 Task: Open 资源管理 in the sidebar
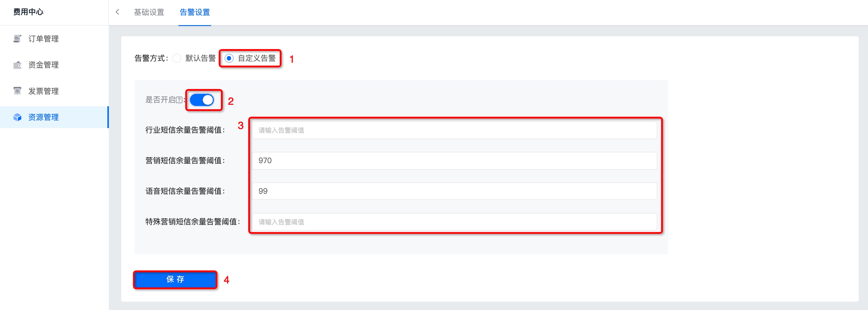[44, 117]
